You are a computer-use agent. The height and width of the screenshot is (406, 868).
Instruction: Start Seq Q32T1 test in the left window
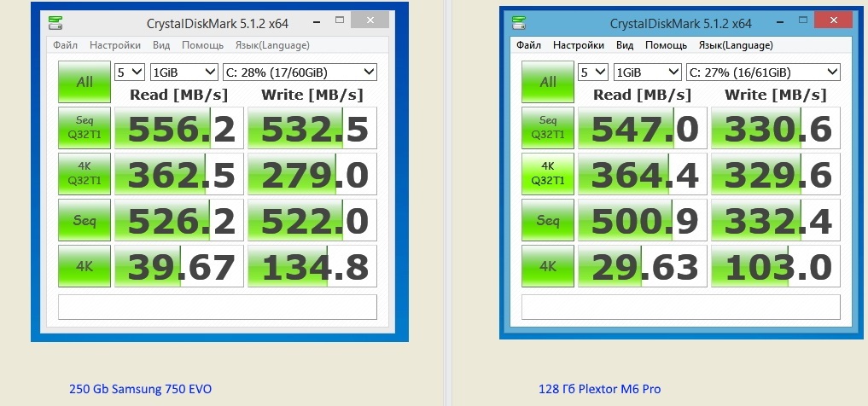84,128
